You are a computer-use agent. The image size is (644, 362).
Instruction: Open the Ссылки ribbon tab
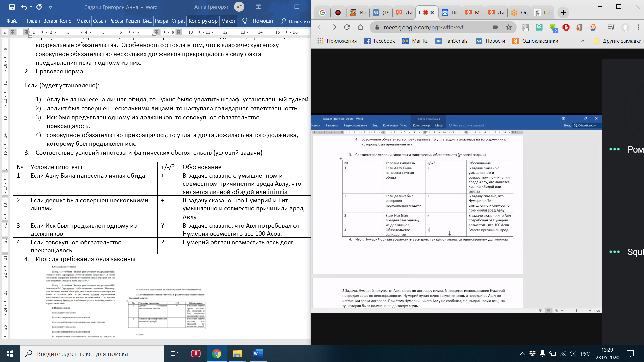[100, 21]
